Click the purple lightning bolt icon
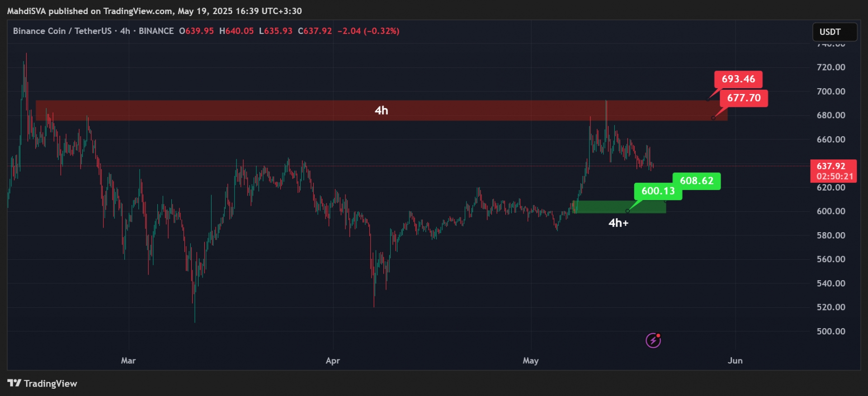 [x=653, y=340]
